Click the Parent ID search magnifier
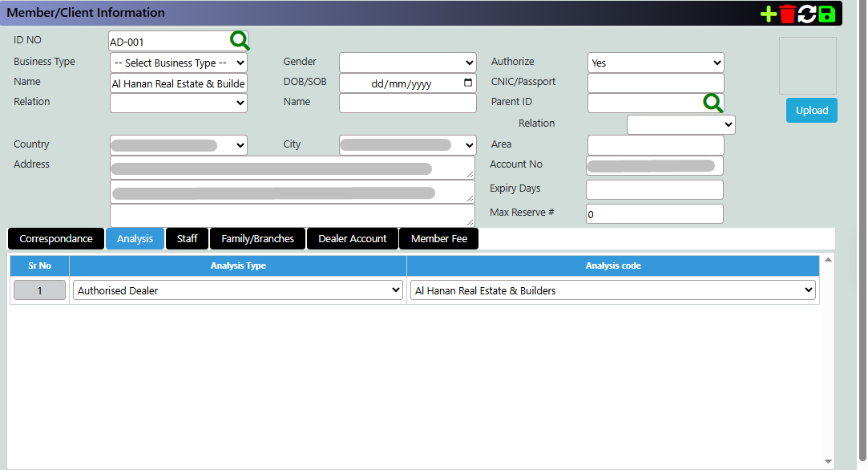 tap(713, 103)
